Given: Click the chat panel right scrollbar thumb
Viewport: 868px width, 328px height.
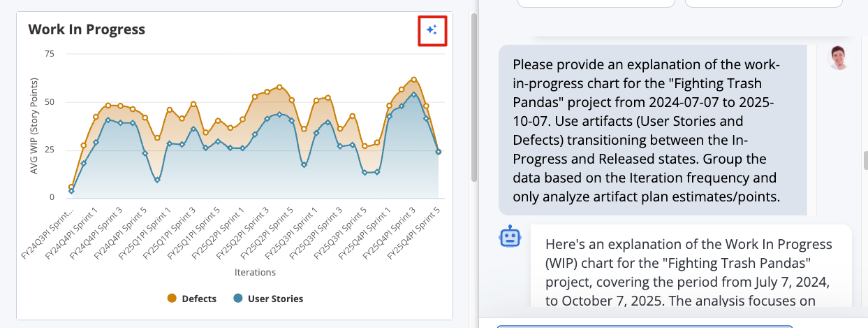Looking at the screenshot, I should (x=865, y=160).
